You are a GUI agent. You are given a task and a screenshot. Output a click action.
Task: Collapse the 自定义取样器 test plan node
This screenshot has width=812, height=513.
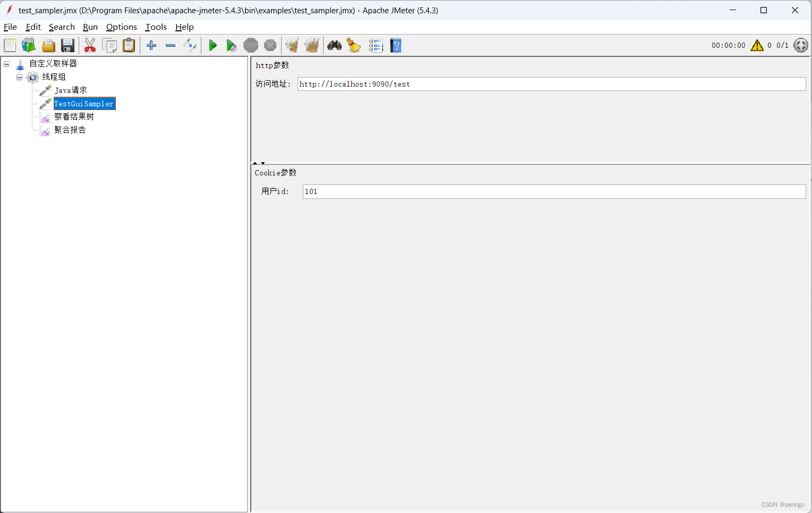[x=7, y=64]
